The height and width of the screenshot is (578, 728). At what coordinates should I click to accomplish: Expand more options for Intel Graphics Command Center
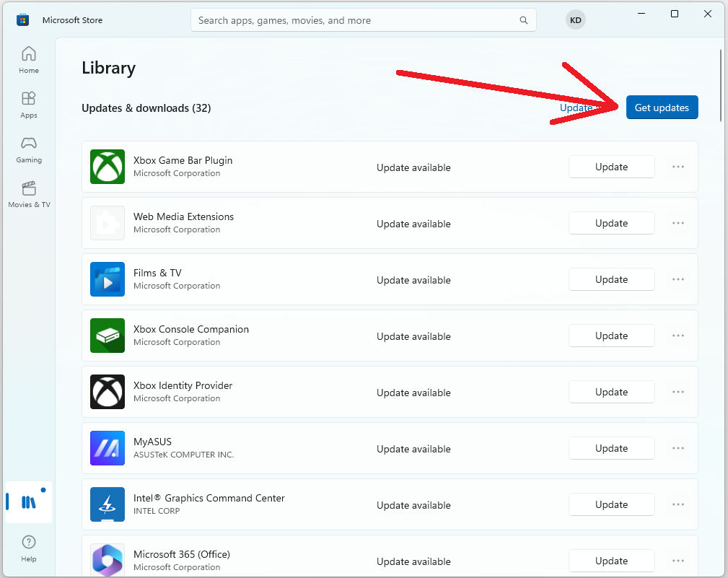click(677, 504)
